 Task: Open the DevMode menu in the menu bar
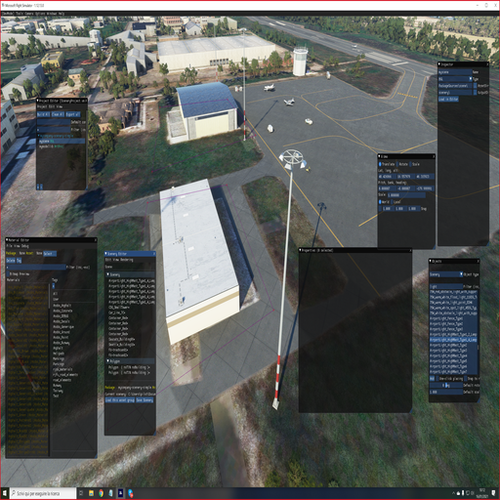(6, 14)
